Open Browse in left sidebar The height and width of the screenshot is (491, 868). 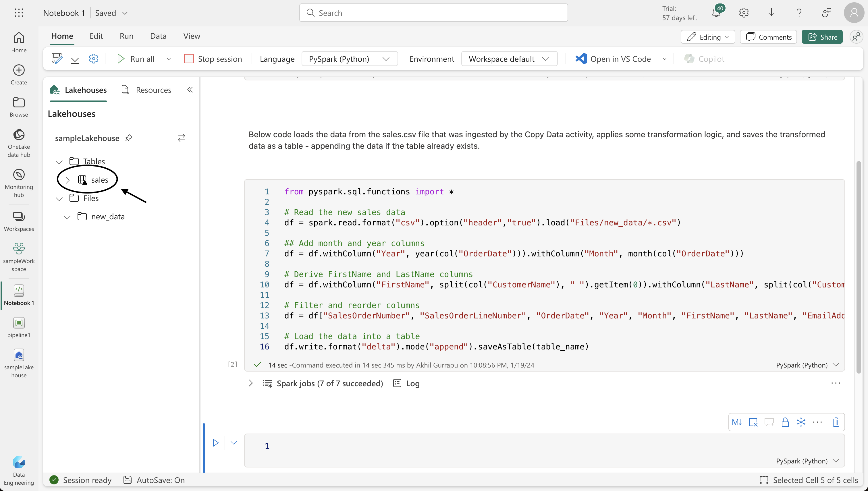point(19,107)
